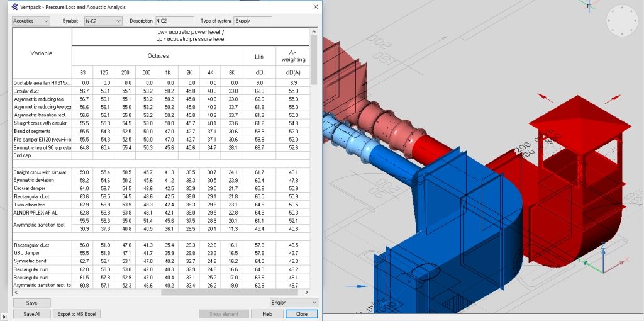Click the Save button
The height and width of the screenshot is (321, 644).
point(31,303)
